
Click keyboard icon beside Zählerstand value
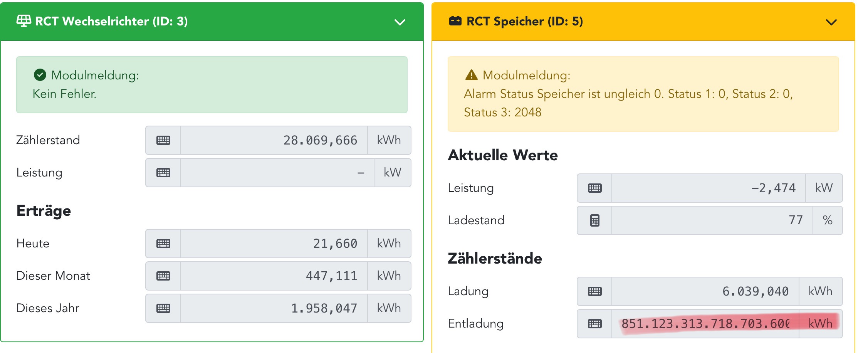(163, 140)
